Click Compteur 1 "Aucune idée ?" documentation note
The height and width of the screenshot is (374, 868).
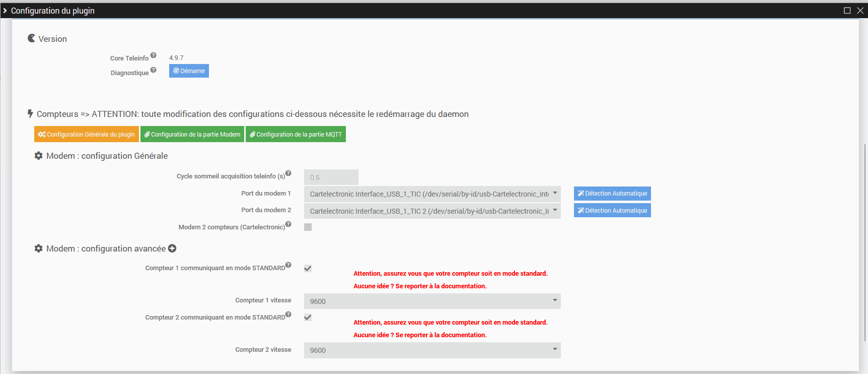(420, 286)
